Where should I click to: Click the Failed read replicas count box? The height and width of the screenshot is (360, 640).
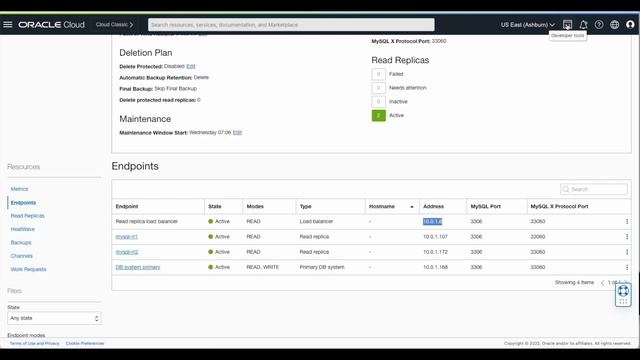click(x=378, y=74)
